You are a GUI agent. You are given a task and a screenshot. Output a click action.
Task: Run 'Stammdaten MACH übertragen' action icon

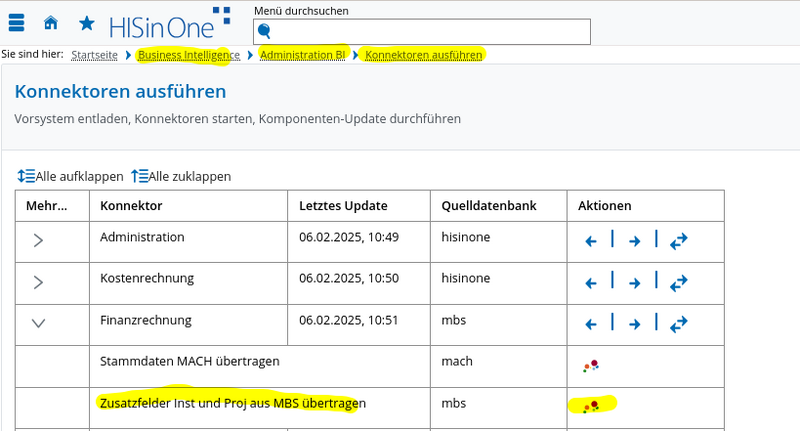(591, 366)
